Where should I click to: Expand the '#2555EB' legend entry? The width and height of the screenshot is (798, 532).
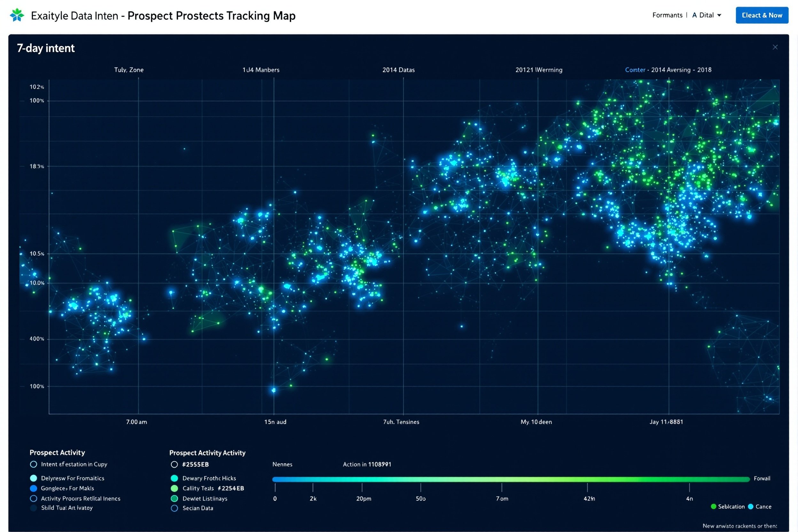click(x=174, y=464)
